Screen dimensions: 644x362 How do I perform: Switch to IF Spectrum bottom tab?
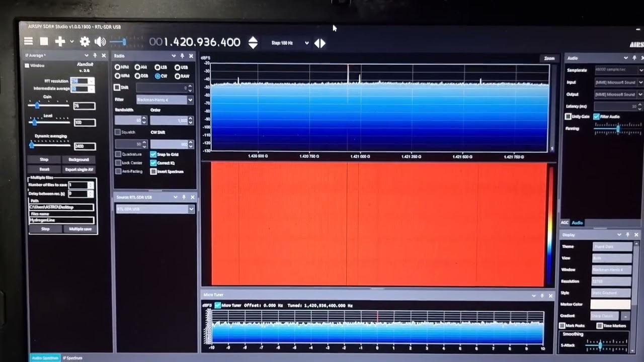click(72, 358)
